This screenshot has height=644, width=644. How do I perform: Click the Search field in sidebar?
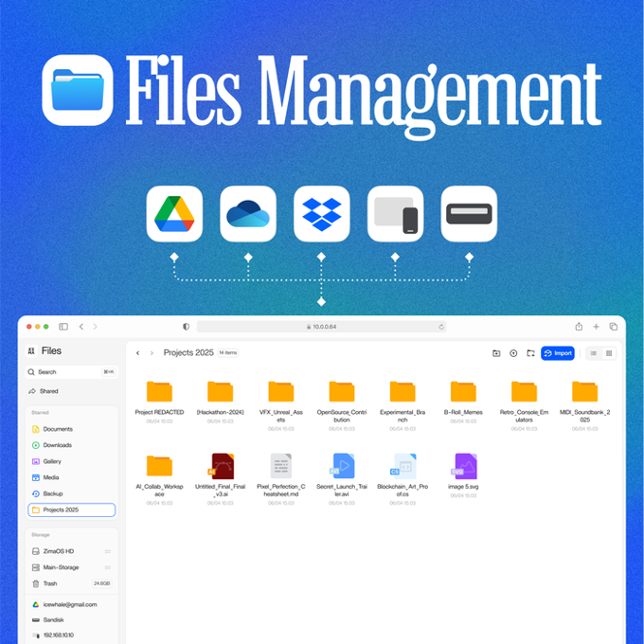[x=71, y=371]
